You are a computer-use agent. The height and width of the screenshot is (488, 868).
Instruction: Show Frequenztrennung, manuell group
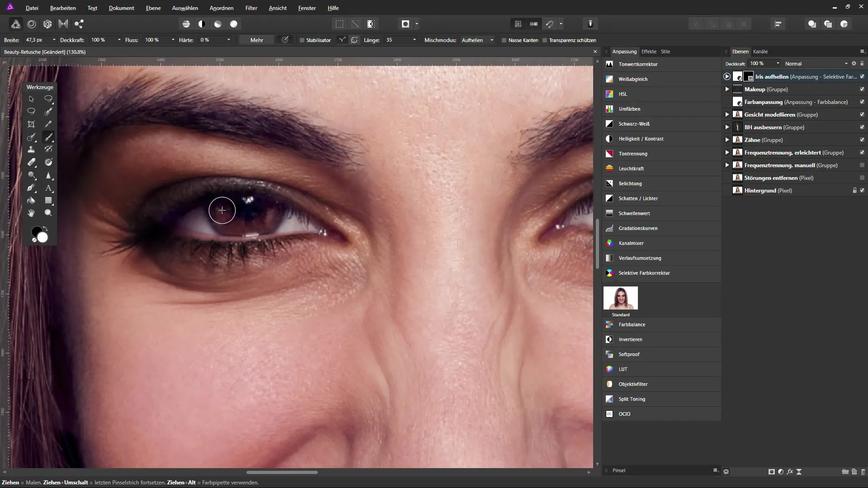tap(862, 165)
